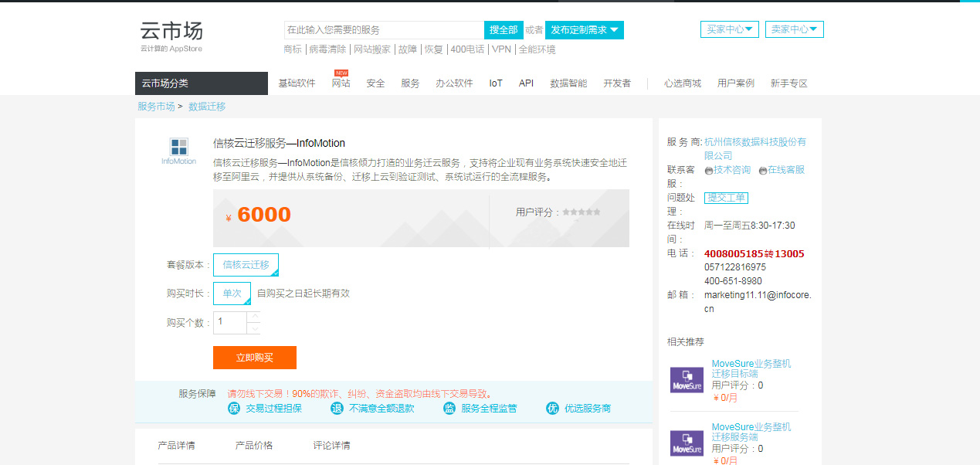The image size is (980, 465).
Task: Open the IoT menu item
Action: (496, 83)
